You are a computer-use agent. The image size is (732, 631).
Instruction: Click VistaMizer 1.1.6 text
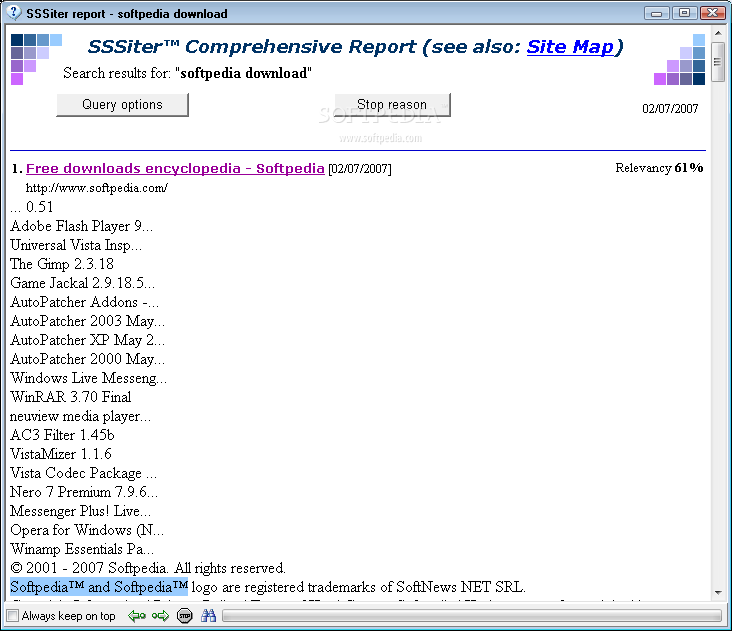[61, 454]
